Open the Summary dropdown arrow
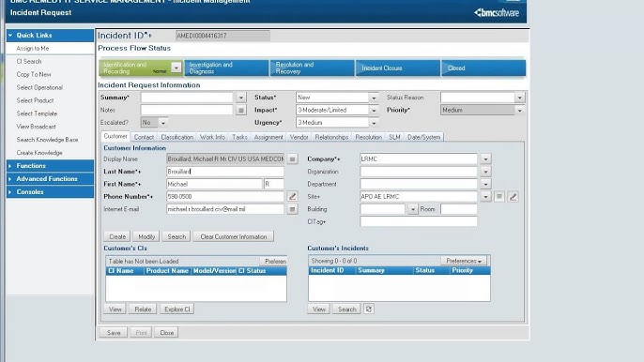644x362 pixels. point(241,98)
